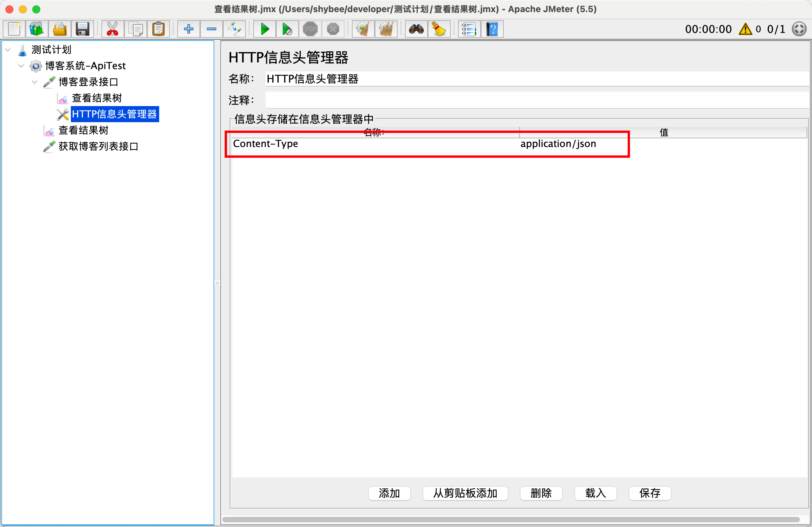Click the New test plan icon
This screenshot has height=527, width=812.
[14, 29]
